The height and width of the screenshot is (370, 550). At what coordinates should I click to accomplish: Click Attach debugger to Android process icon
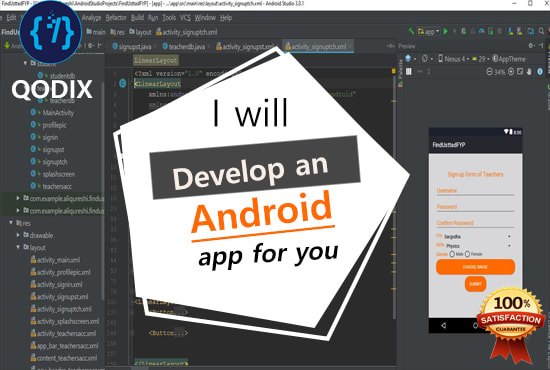point(491,32)
